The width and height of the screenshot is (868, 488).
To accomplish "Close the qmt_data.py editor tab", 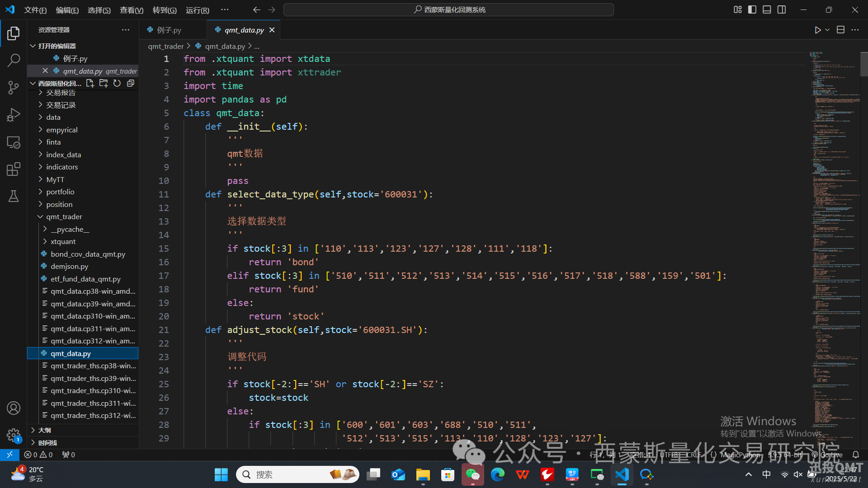I will (272, 30).
